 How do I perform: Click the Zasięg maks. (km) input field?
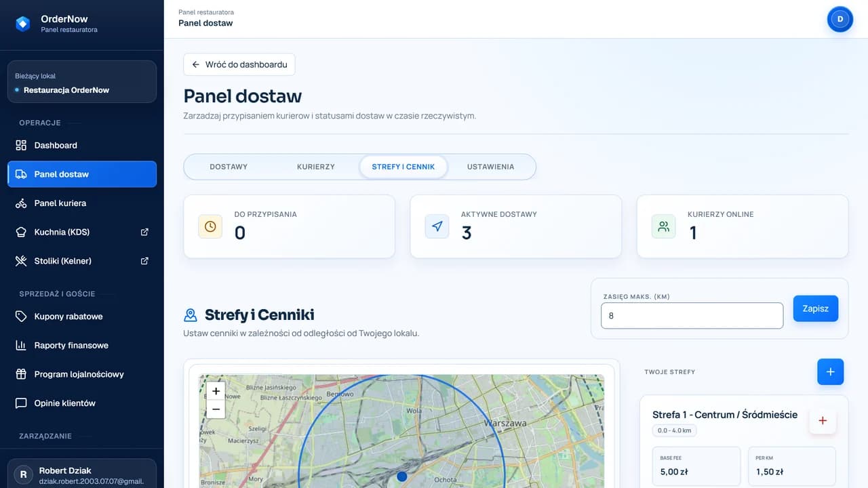point(692,316)
